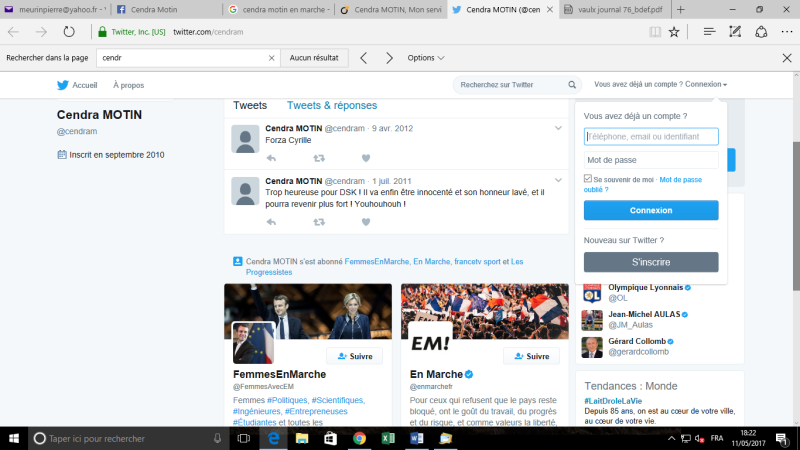Open À propos in Twitter header
This screenshot has height=450, width=800.
[x=129, y=85]
